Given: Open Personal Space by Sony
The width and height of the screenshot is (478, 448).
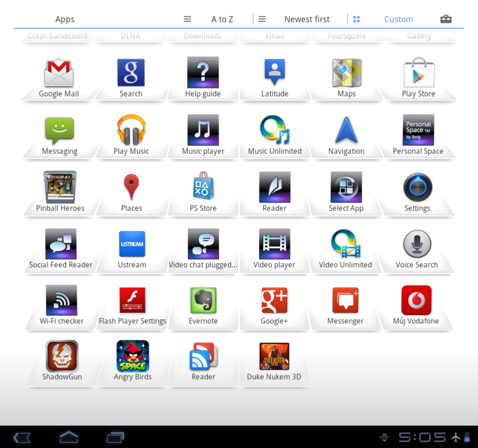Looking at the screenshot, I should pyautogui.click(x=418, y=130).
